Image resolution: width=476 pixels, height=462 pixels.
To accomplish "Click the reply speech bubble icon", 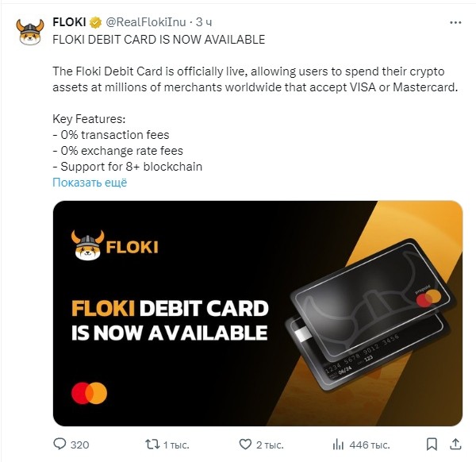I will 59,444.
